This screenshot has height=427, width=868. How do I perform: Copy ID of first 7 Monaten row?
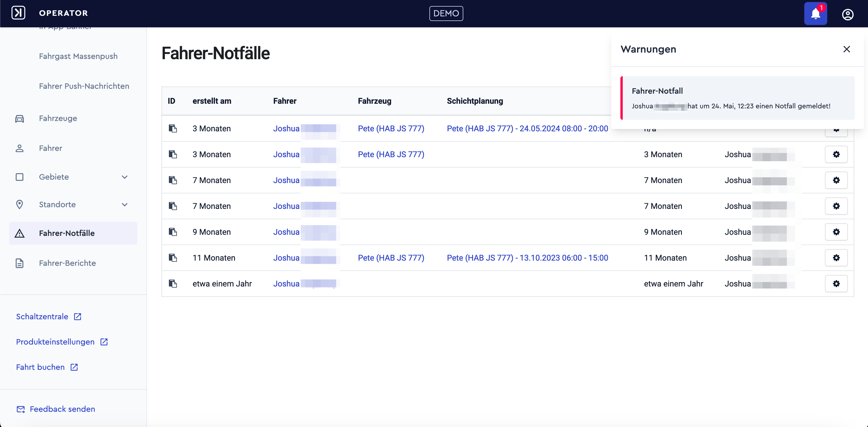pyautogui.click(x=173, y=180)
